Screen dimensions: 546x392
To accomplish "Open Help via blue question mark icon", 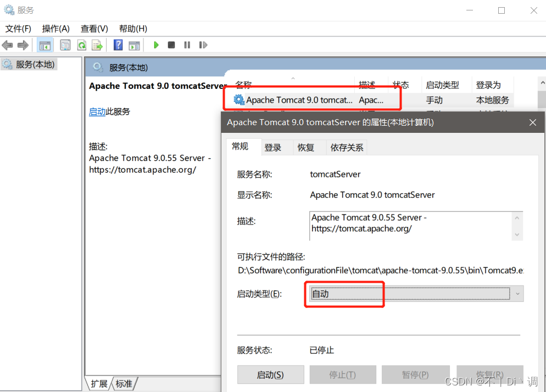I will tap(118, 45).
